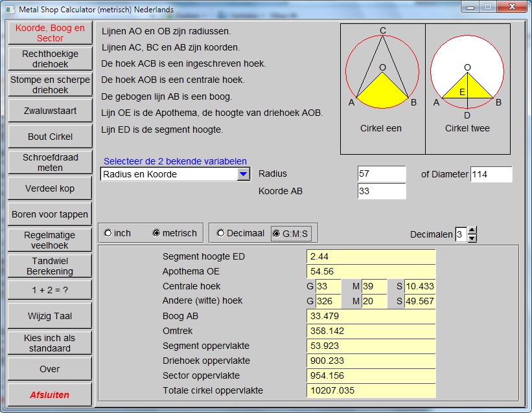Open Tandwiel Berekening
The width and height of the screenshot is (532, 413).
point(50,266)
